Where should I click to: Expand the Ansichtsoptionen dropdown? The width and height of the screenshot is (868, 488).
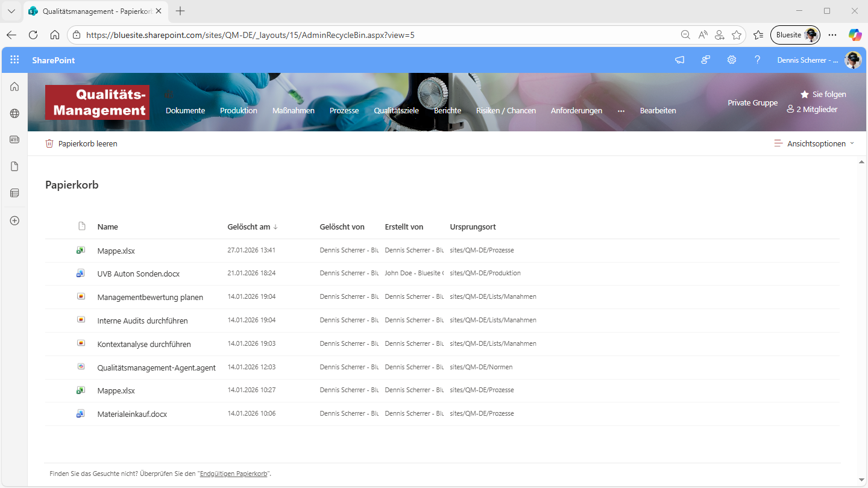(x=814, y=144)
